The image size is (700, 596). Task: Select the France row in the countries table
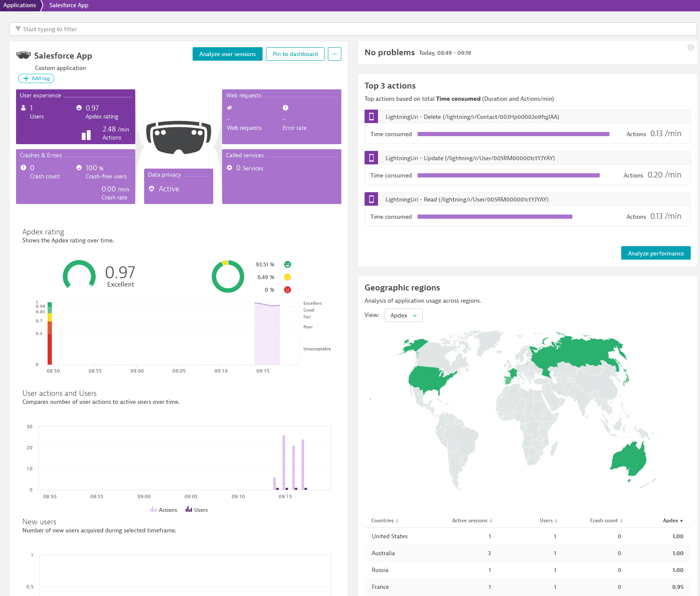coord(527,587)
